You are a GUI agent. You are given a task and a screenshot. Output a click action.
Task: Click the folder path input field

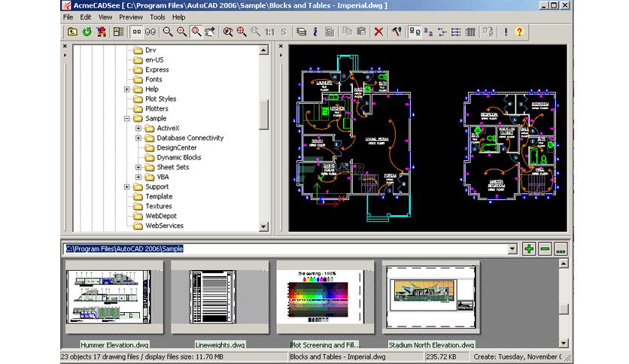point(286,249)
